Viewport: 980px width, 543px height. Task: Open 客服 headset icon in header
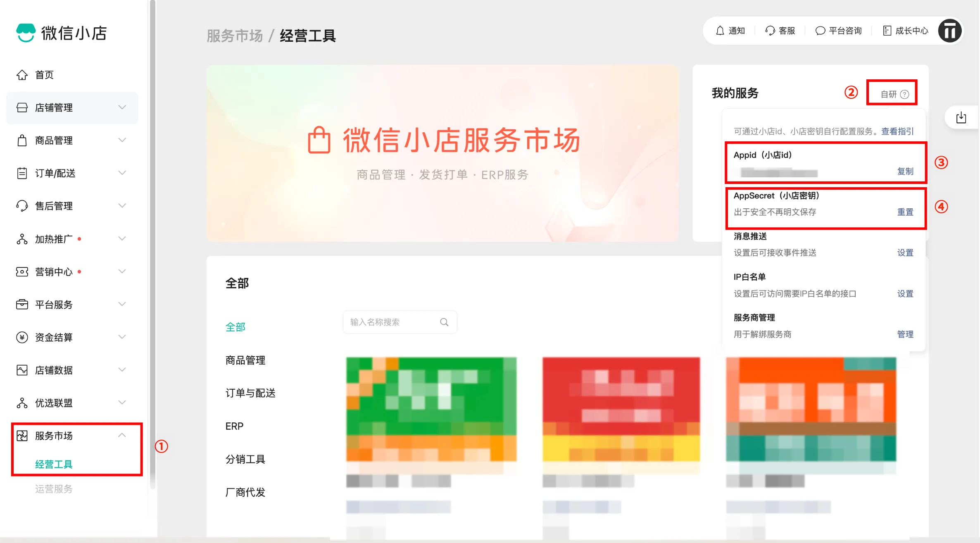point(770,31)
